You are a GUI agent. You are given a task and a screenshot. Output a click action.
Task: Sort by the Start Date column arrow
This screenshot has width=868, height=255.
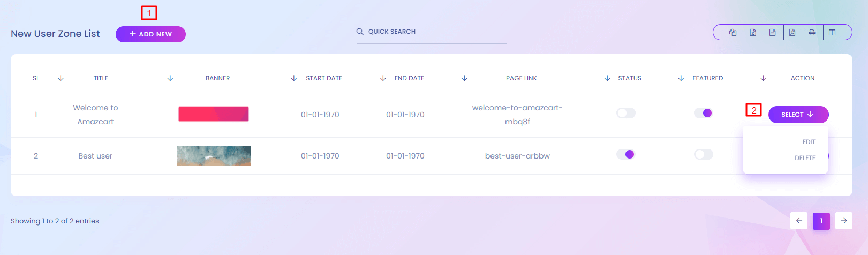[x=383, y=78]
